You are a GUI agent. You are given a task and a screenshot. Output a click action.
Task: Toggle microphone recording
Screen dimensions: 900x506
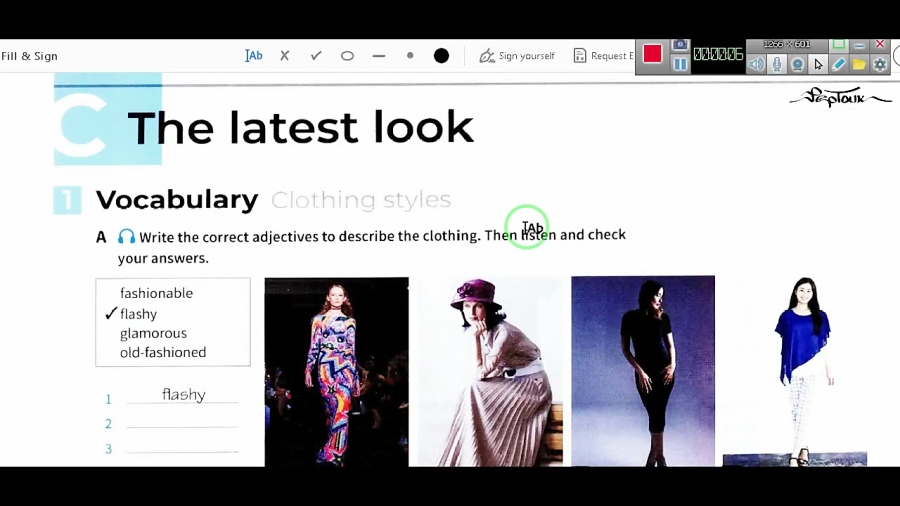(x=777, y=64)
